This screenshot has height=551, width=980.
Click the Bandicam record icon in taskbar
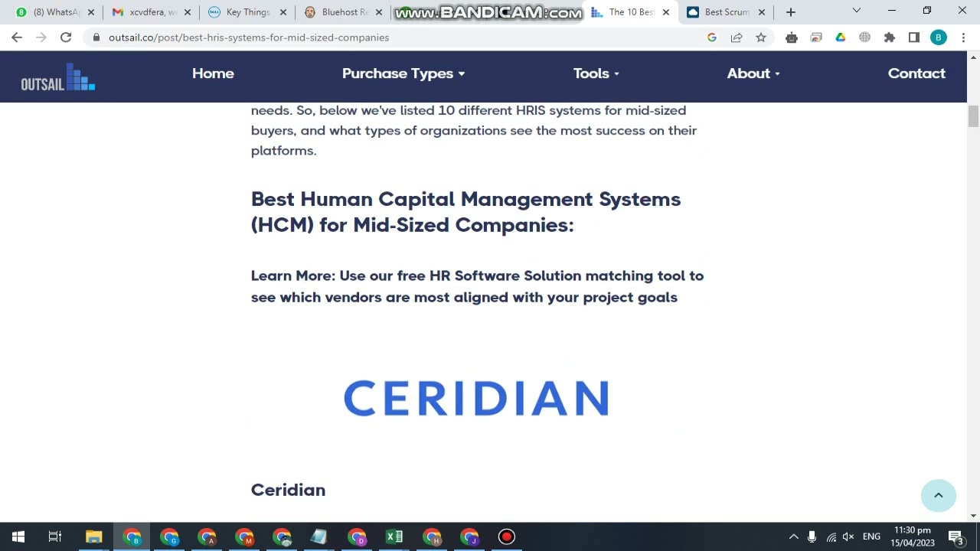coord(507,536)
